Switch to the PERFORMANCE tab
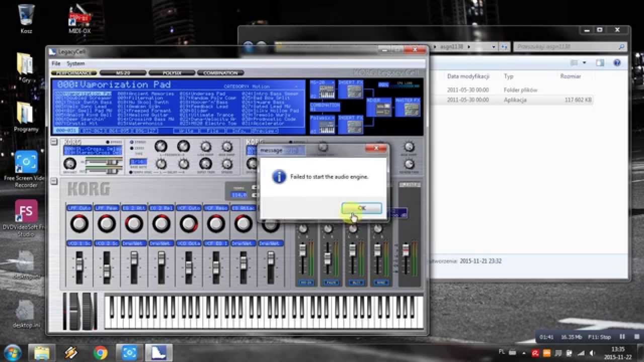The width and height of the screenshot is (644, 362). [x=74, y=73]
